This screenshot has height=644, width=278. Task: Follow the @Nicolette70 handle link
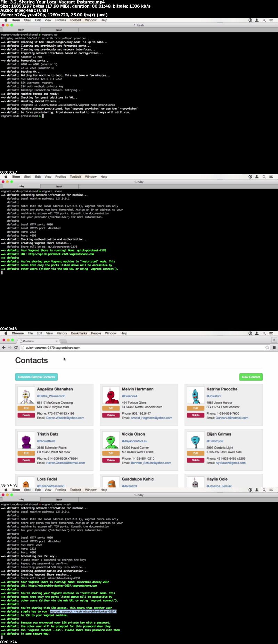[x=46, y=441]
